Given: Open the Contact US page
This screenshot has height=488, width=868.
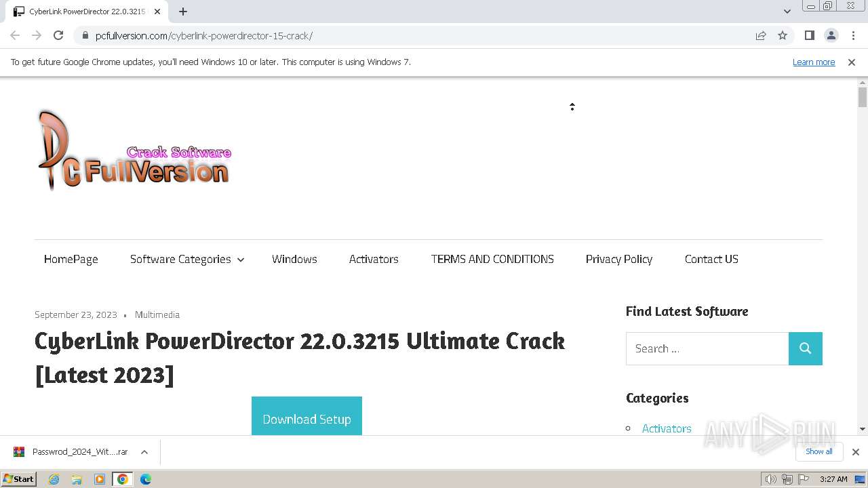Looking at the screenshot, I should 711,259.
